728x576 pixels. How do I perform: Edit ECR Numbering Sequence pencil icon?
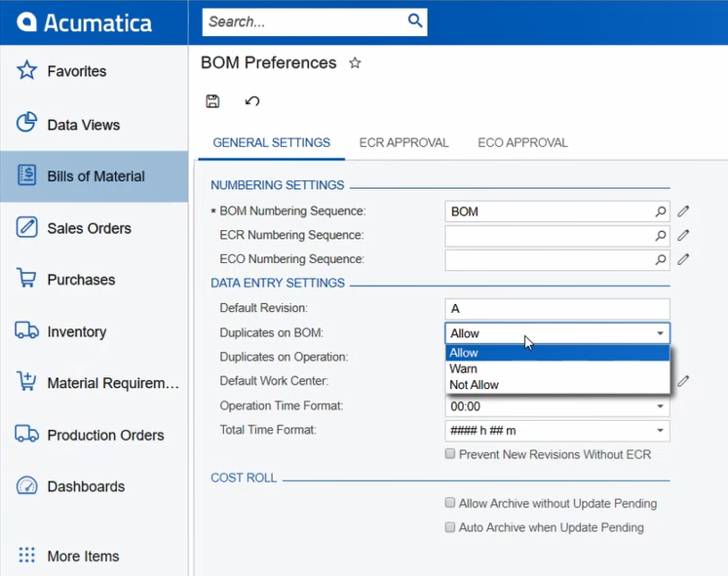point(683,235)
